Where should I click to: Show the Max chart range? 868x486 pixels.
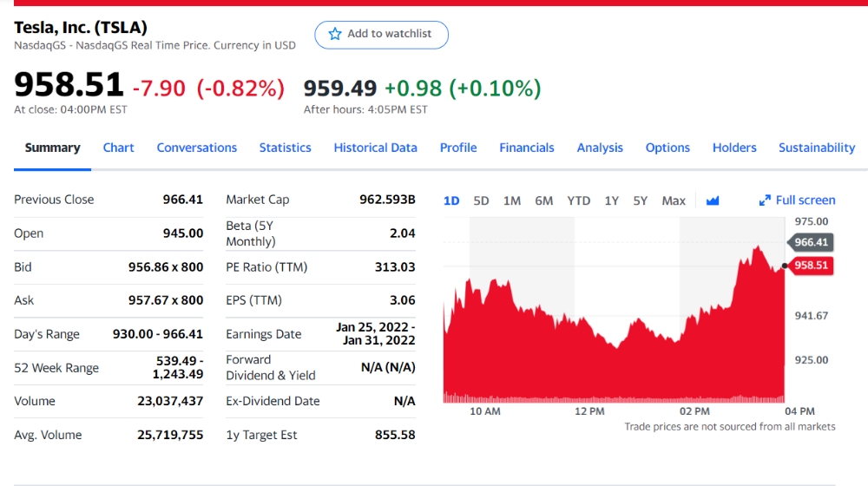[674, 200]
